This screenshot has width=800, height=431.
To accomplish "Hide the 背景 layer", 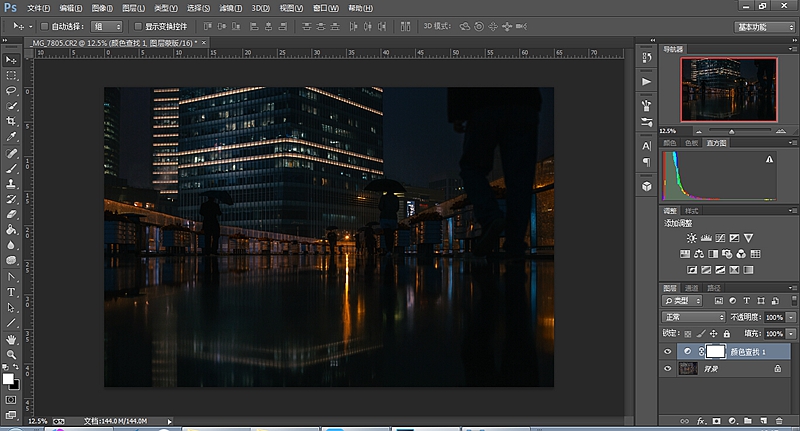I will [667, 368].
